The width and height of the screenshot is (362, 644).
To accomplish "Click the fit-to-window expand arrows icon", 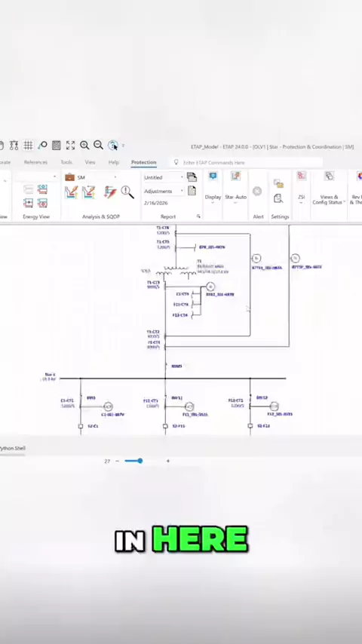I will (70, 145).
